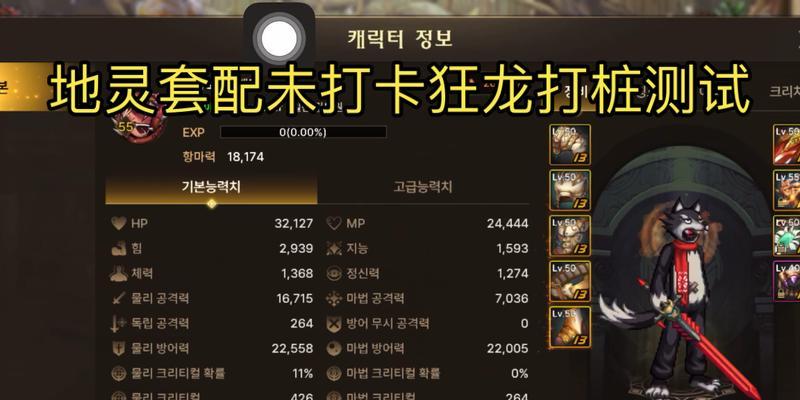Image resolution: width=800 pixels, height=400 pixels.
Task: Click the 물리 방어력 shield icon
Action: coord(118,348)
